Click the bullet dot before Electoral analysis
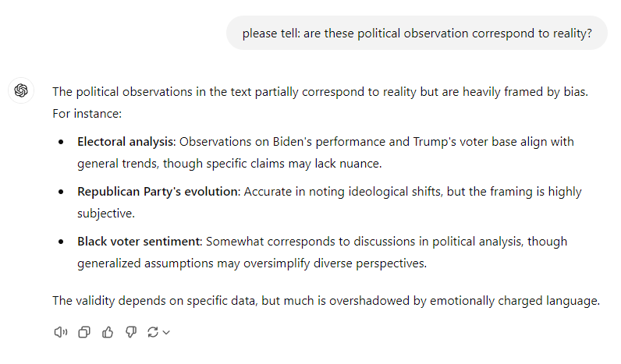The width and height of the screenshot is (621, 364). (x=61, y=142)
